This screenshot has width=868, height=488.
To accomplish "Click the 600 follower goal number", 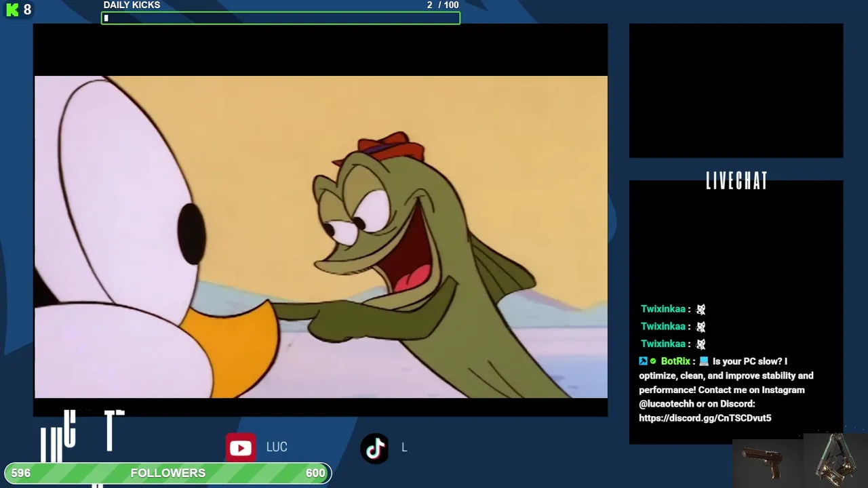I will point(315,473).
